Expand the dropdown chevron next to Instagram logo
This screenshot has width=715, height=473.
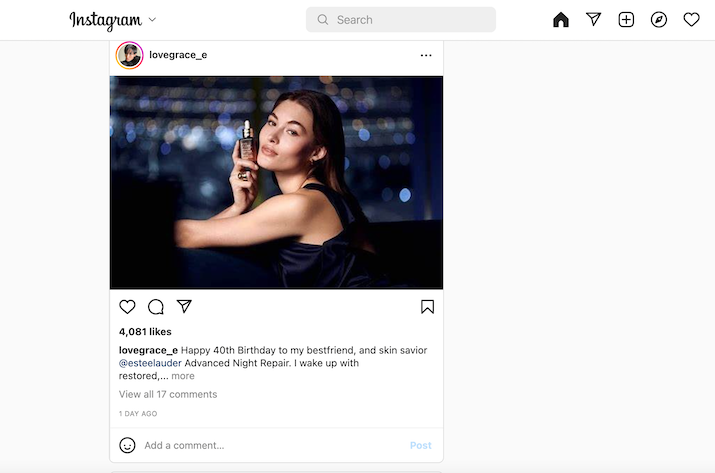pos(152,20)
